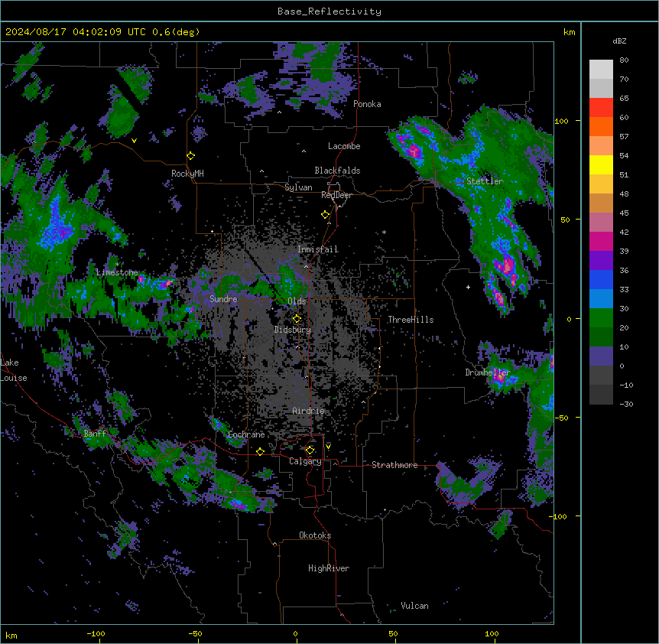Select the yellow diamond marker south of RedDeer
This screenshot has width=659, height=644.
pyautogui.click(x=326, y=215)
